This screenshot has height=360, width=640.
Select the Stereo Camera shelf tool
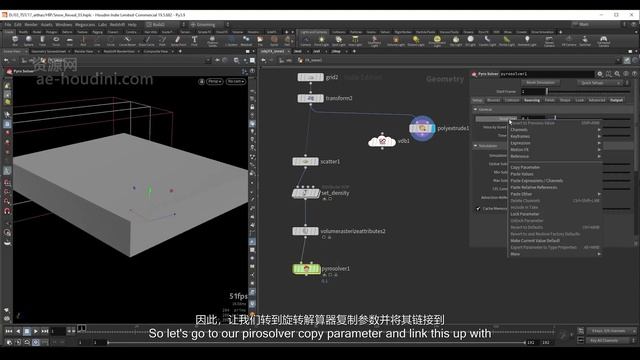tap(549, 41)
